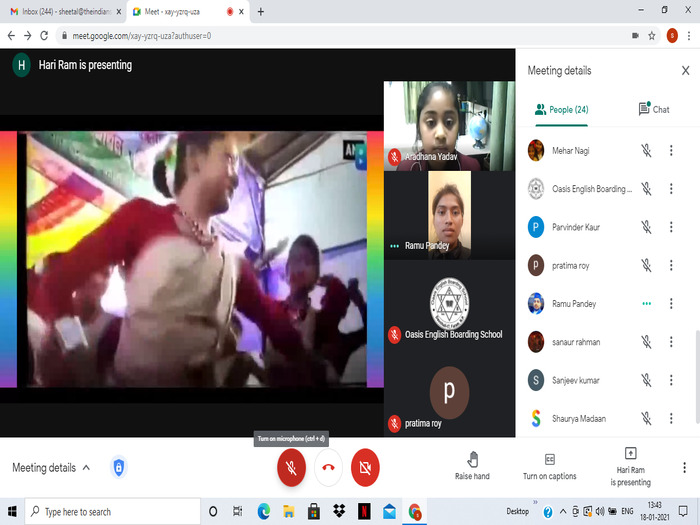The image size is (700, 525).
Task: Click Mehar Nagi's avatar in people list
Action: click(536, 150)
